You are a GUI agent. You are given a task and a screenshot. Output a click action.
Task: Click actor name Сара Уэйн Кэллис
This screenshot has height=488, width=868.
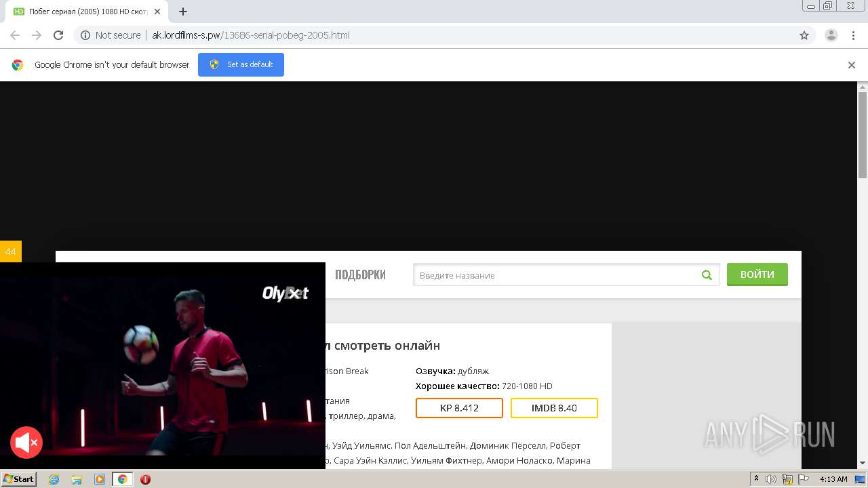point(370,460)
